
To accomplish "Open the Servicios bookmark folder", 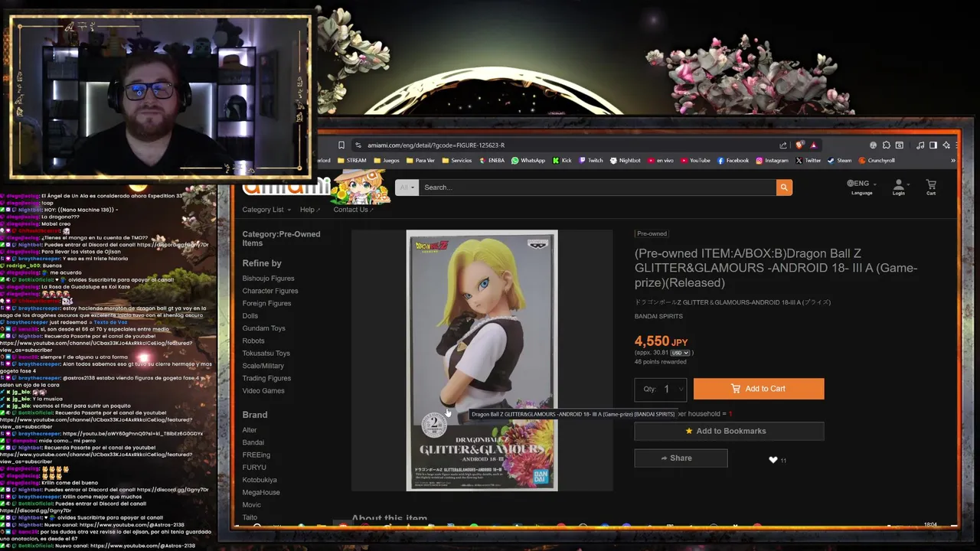I will tap(456, 161).
